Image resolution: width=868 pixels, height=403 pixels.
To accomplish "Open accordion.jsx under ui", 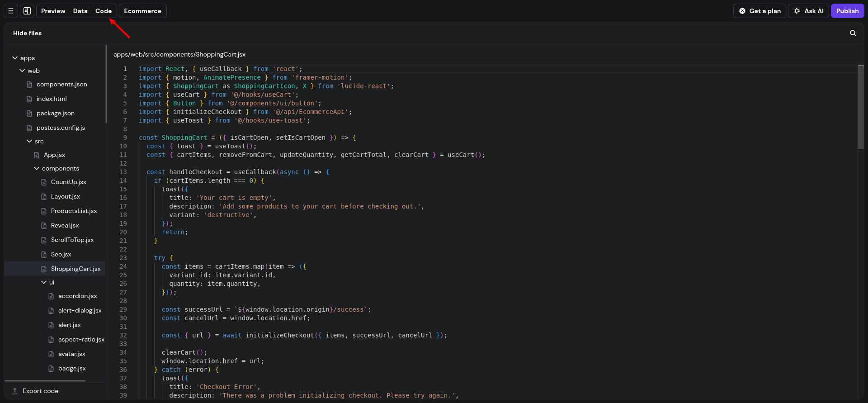I will [x=77, y=296].
